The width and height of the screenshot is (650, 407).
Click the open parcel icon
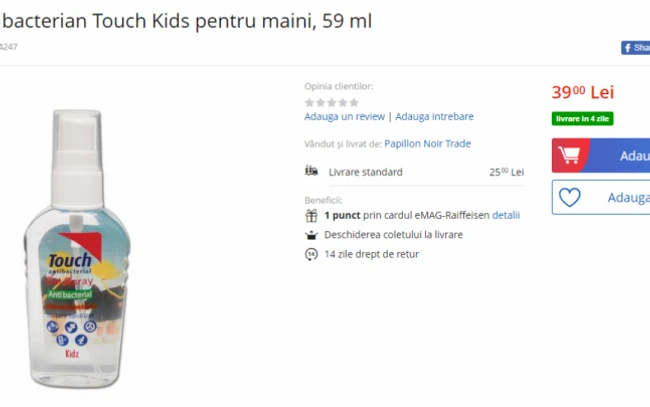(x=311, y=235)
